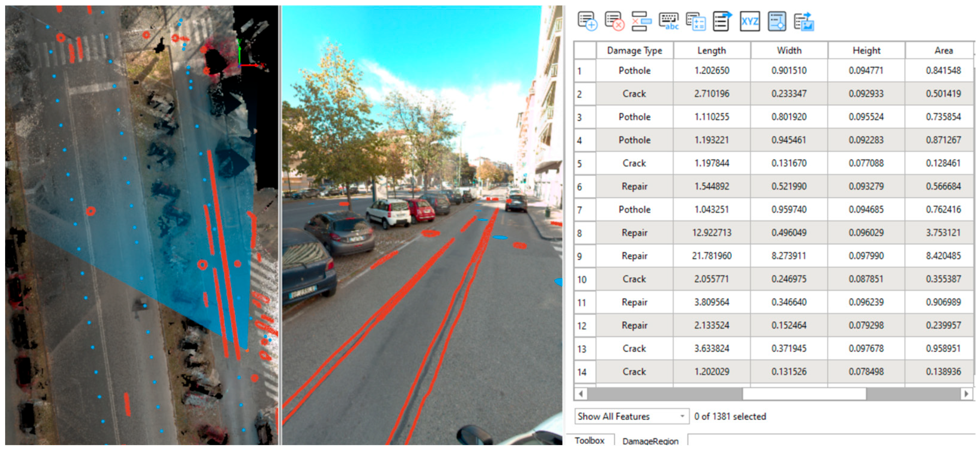Click the delete field (list red X) icon

(614, 21)
